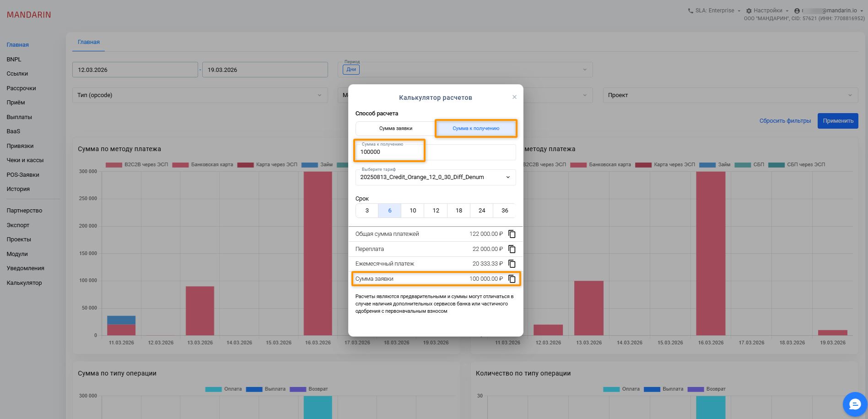
Task: Copy the Сумма заявки amount
Action: (512, 279)
